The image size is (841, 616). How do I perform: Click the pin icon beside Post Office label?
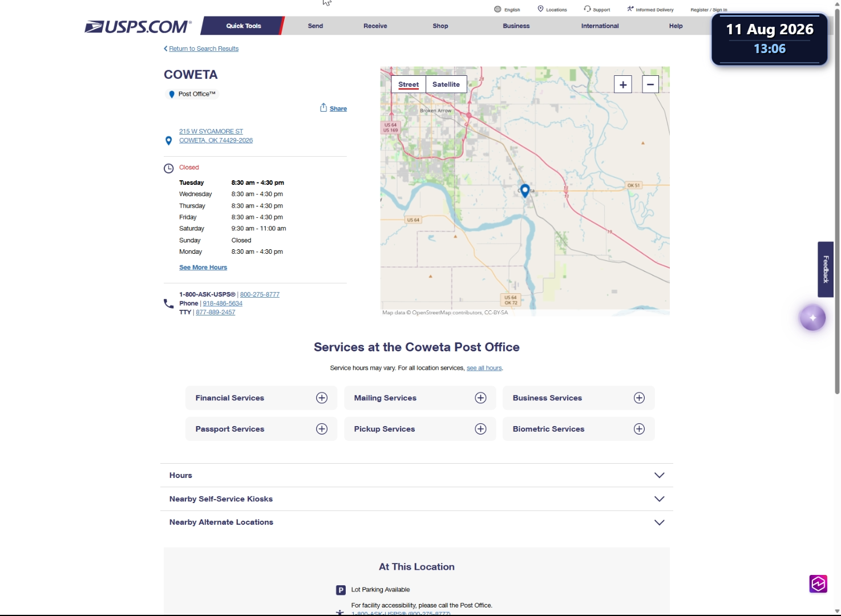tap(172, 94)
